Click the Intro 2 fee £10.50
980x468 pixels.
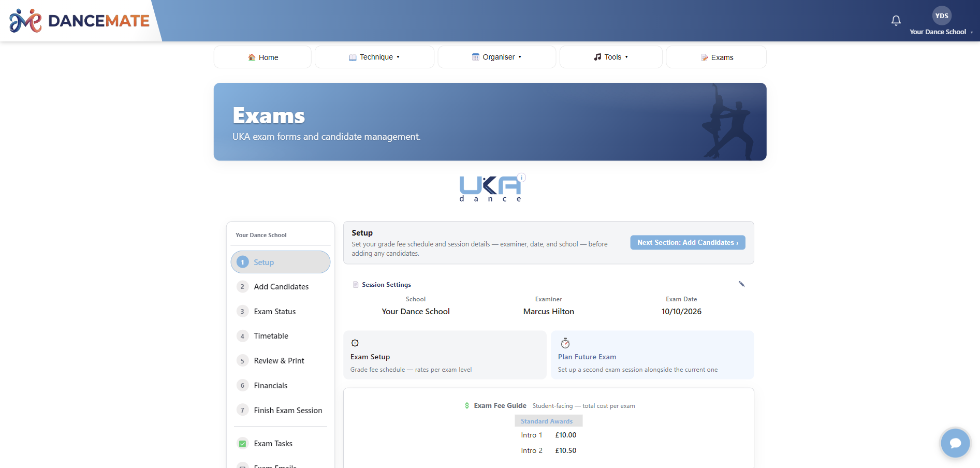566,451
